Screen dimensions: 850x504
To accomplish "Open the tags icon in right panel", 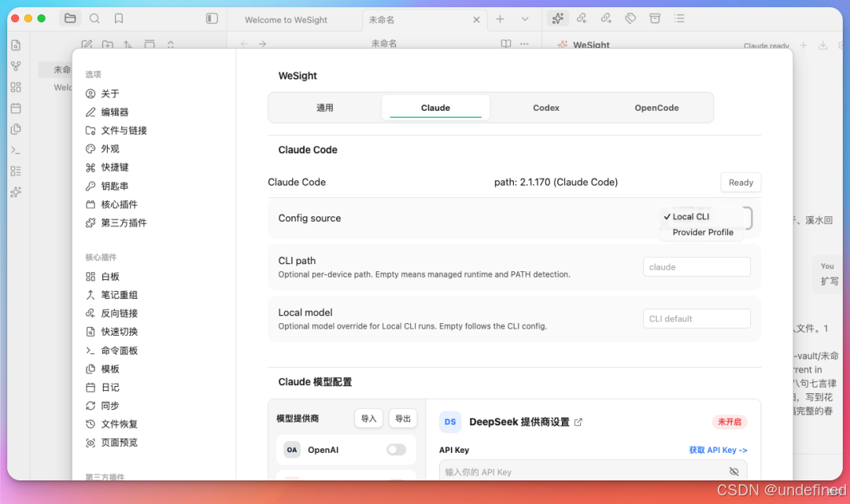I will point(630,18).
